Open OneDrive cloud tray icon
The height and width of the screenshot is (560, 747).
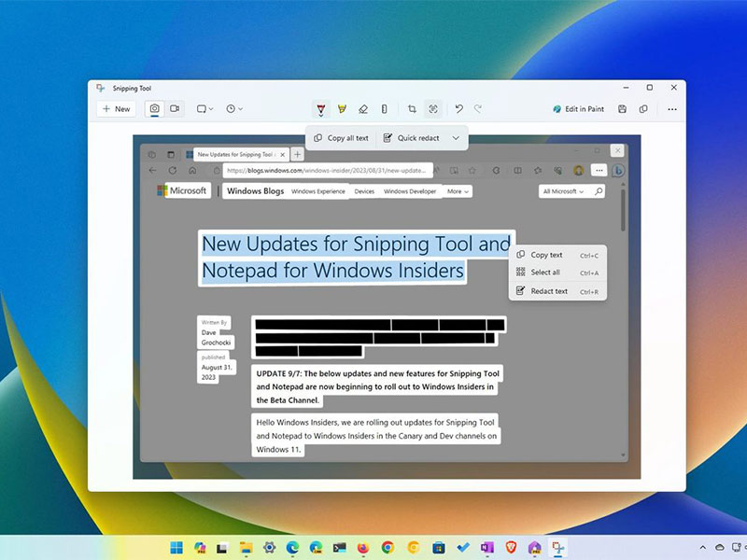[x=720, y=548]
